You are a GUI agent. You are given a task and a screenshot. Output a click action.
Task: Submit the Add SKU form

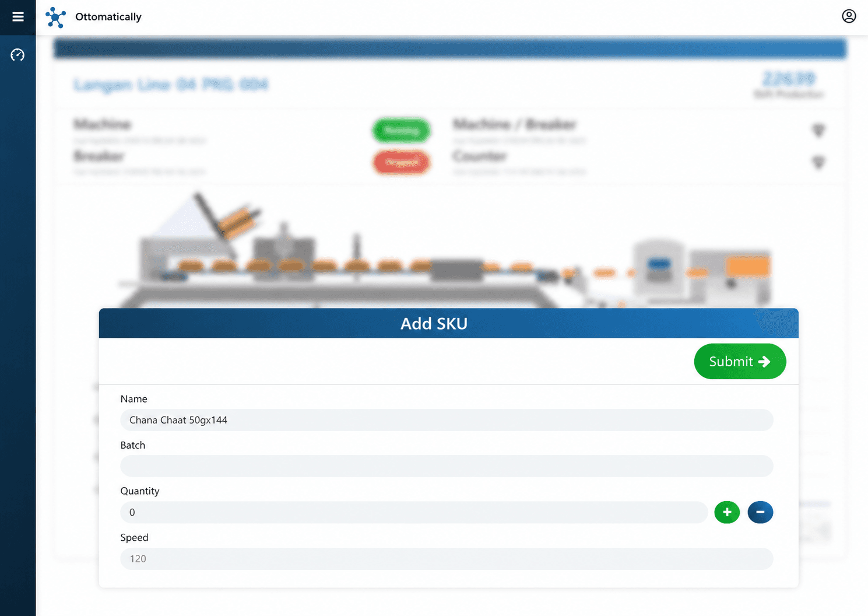click(x=740, y=361)
